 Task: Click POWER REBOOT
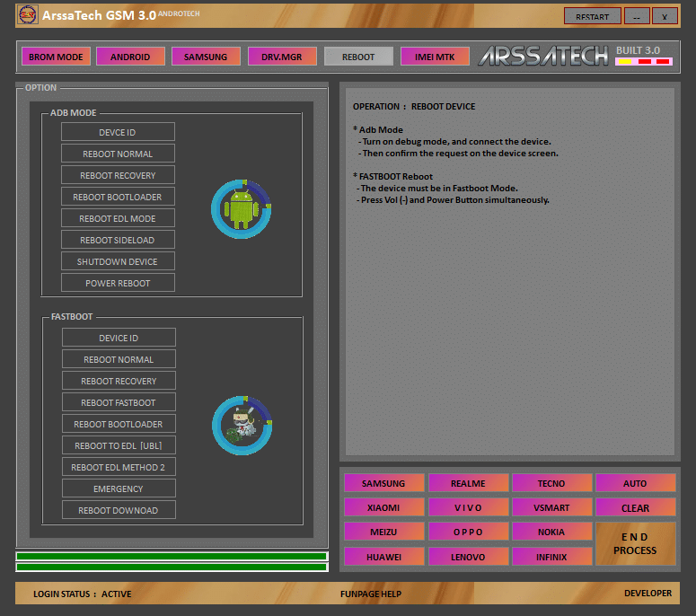click(118, 283)
